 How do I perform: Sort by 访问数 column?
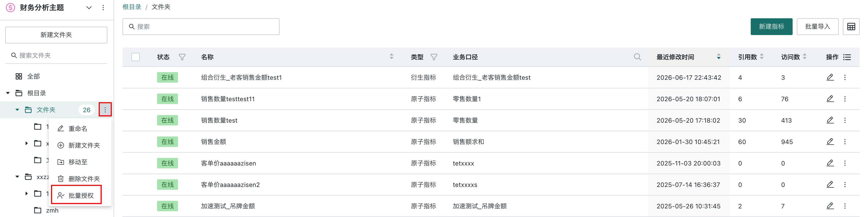point(805,56)
